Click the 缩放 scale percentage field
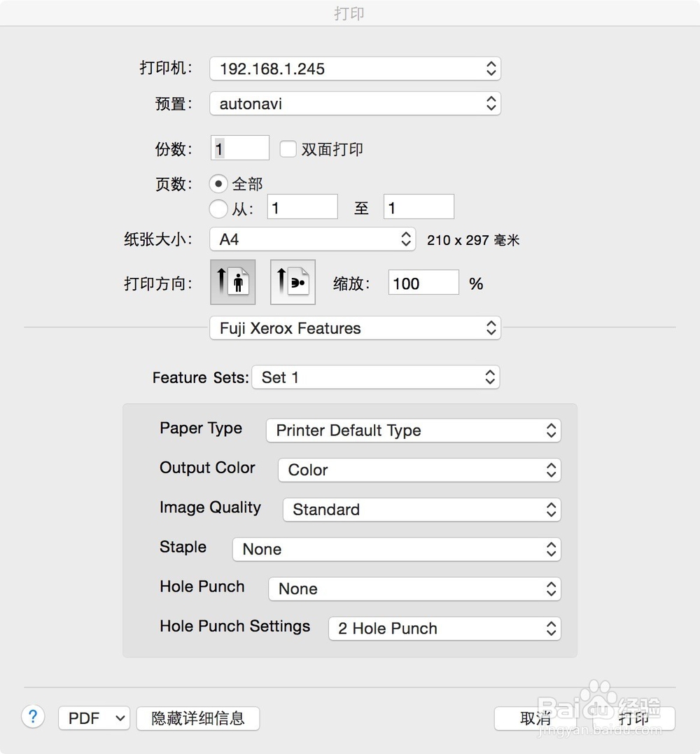700x754 pixels. [x=423, y=284]
